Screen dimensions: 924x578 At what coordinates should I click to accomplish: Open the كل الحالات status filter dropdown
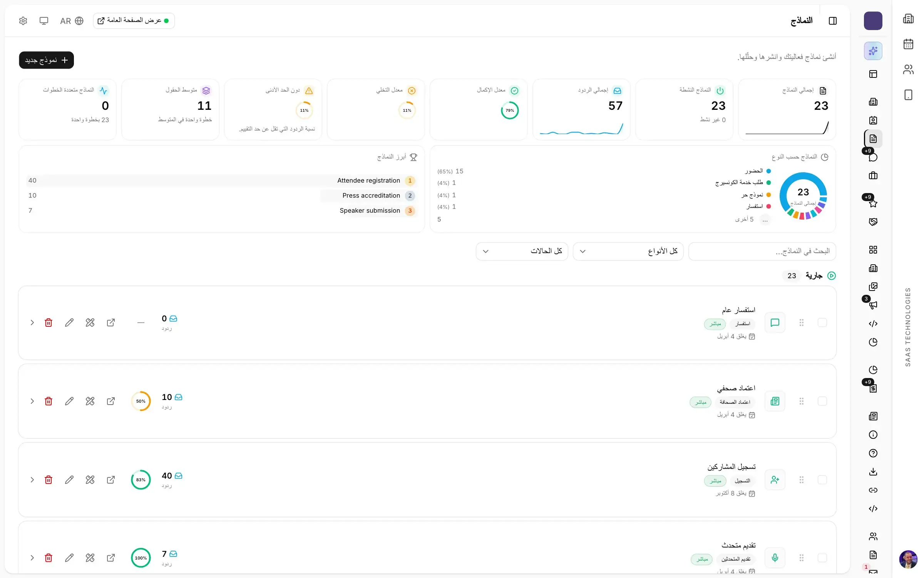522,251
